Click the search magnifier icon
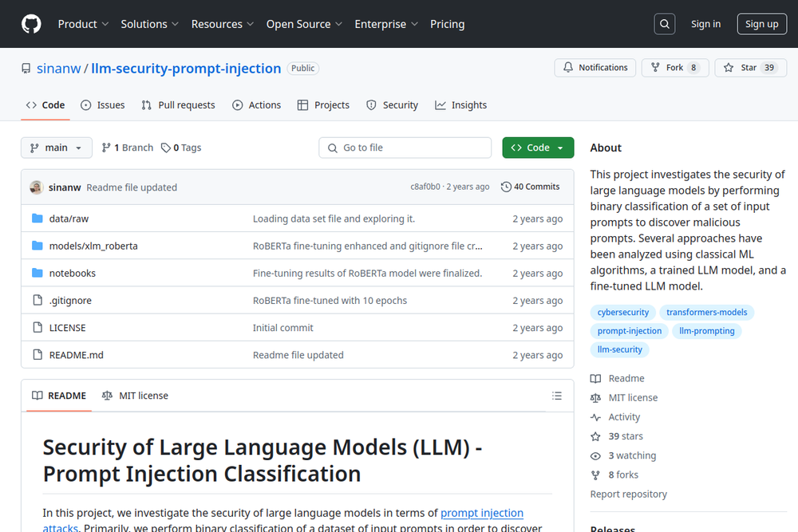Image resolution: width=798 pixels, height=532 pixels. point(665,24)
